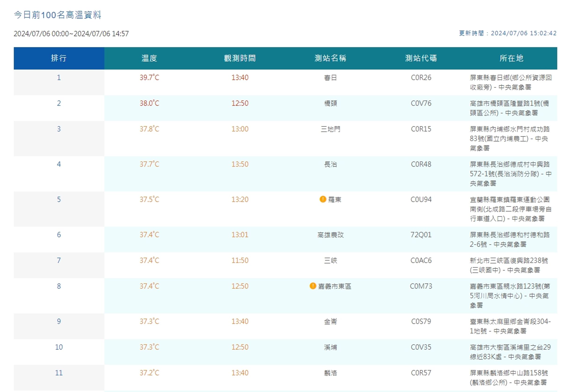This screenshot has height=392, width=562.
Task: Click station name 三地門
Action: click(x=330, y=129)
